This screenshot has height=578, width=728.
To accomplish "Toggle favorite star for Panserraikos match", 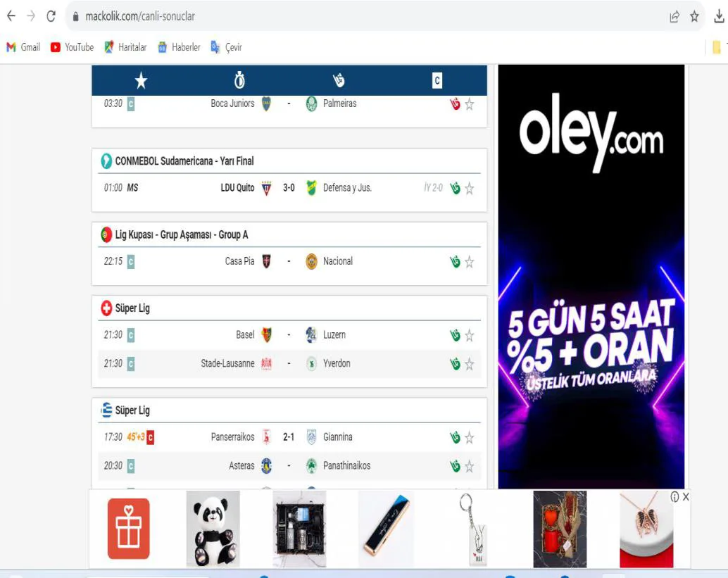I will (x=470, y=437).
